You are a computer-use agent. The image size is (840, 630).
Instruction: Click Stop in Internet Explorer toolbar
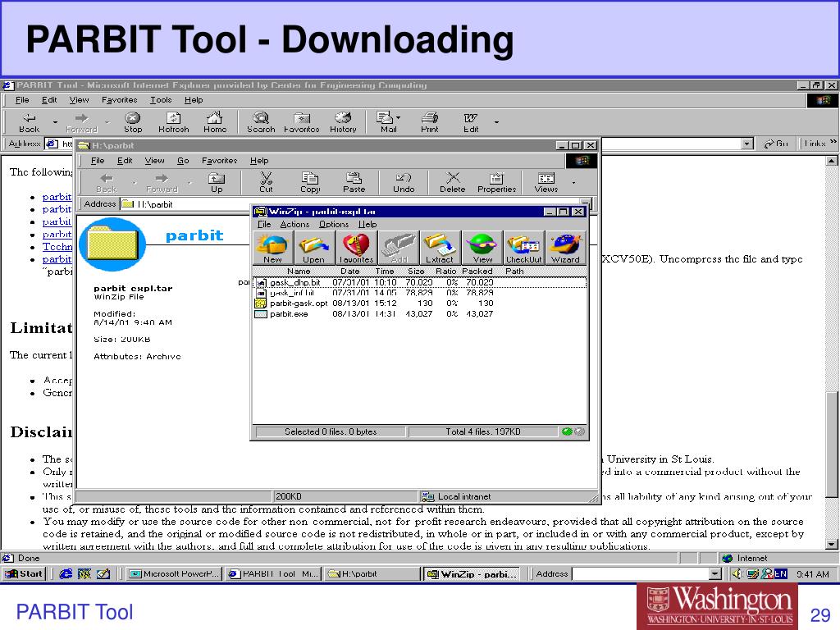133,123
